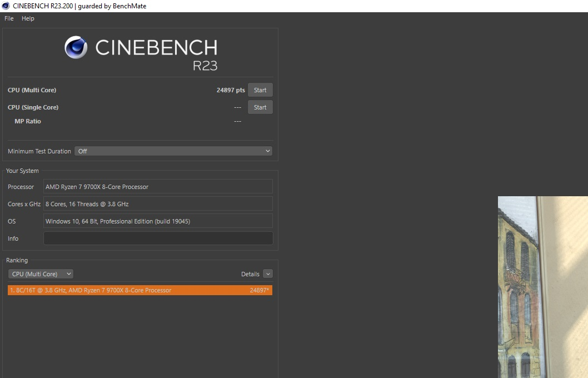Click the CPU (Single Core) label
This screenshot has width=588, height=378.
pyautogui.click(x=33, y=107)
